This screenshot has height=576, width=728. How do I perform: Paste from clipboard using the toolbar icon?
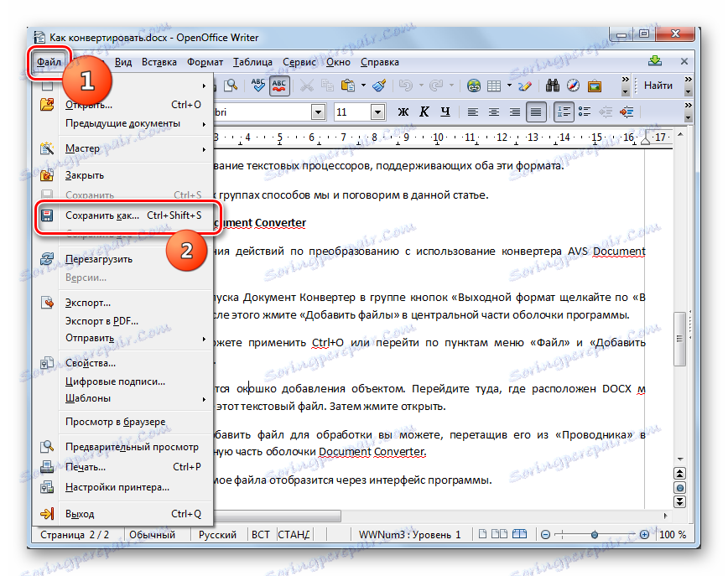[x=348, y=86]
